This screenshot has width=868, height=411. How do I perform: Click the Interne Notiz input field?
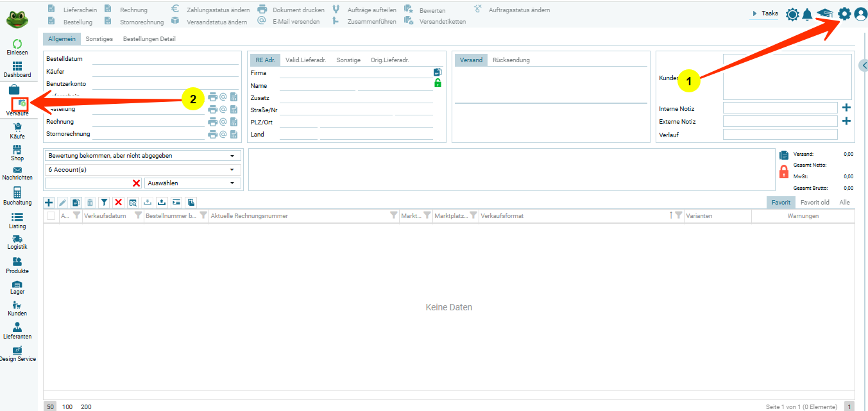coord(779,108)
